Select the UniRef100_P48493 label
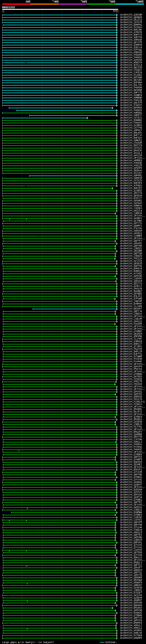This screenshot has width=146, height=644. click(x=131, y=110)
